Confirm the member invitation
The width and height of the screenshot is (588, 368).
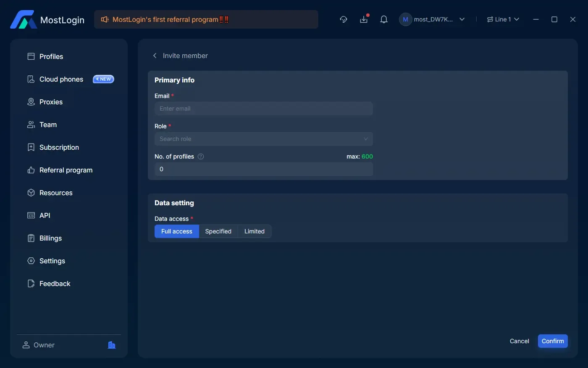(553, 341)
